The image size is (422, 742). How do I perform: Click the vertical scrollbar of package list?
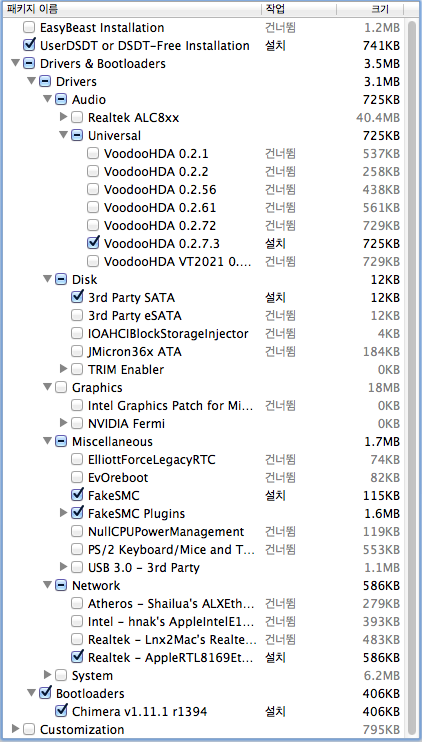tap(411, 378)
